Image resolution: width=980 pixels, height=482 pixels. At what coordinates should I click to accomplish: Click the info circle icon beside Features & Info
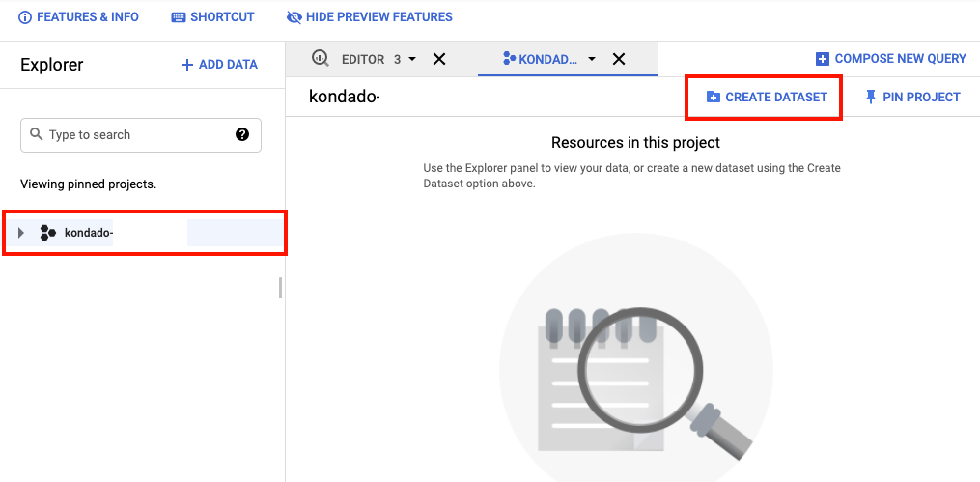26,17
